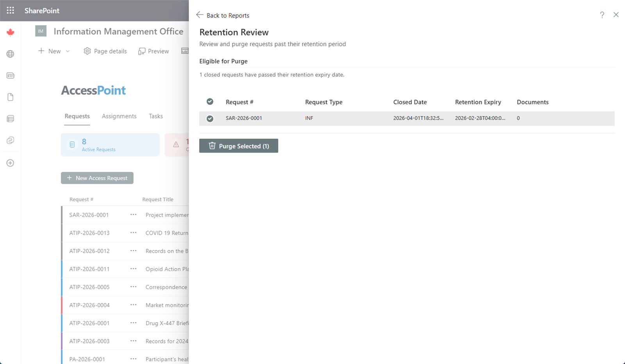Open the Help question mark icon

[x=602, y=15]
